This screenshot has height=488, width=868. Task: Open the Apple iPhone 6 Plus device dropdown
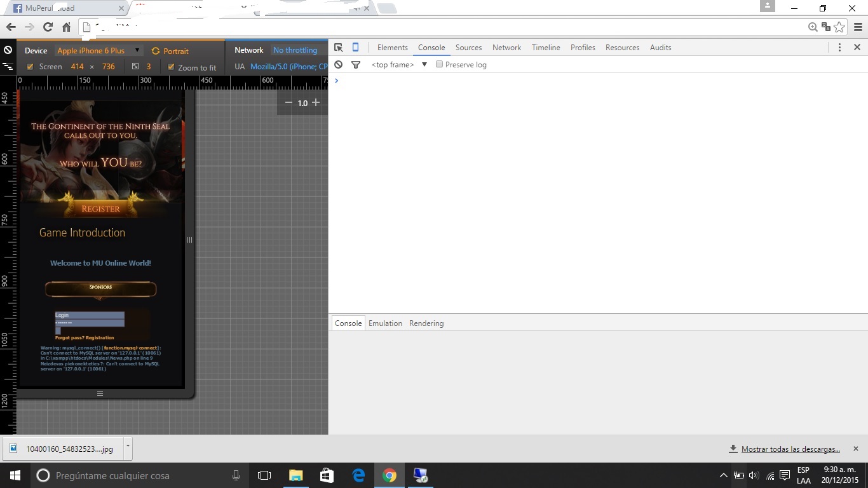(98, 51)
